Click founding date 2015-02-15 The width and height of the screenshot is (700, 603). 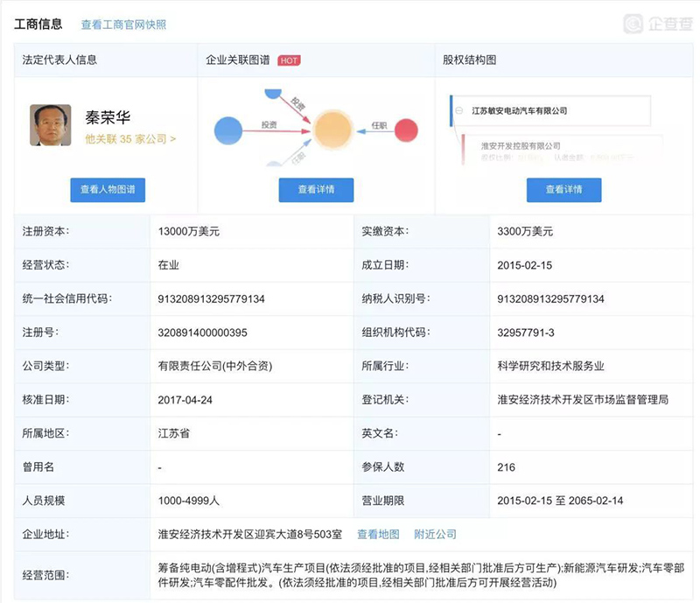524,265
